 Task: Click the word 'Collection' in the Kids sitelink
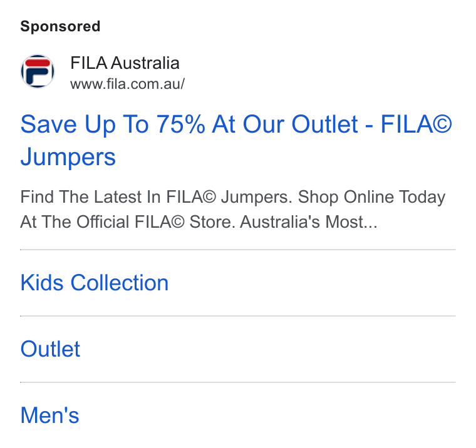point(120,283)
